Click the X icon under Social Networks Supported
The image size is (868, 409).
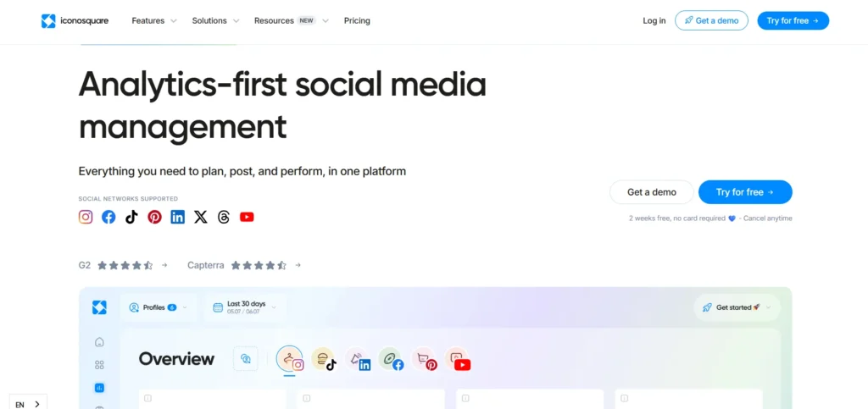coord(200,218)
